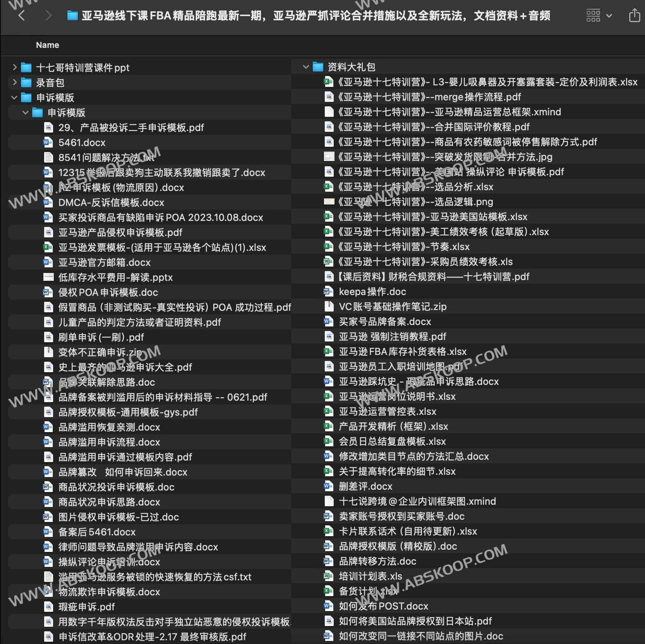
Task: Select the 选品逻辑.png image thumbnail
Action: (328, 202)
